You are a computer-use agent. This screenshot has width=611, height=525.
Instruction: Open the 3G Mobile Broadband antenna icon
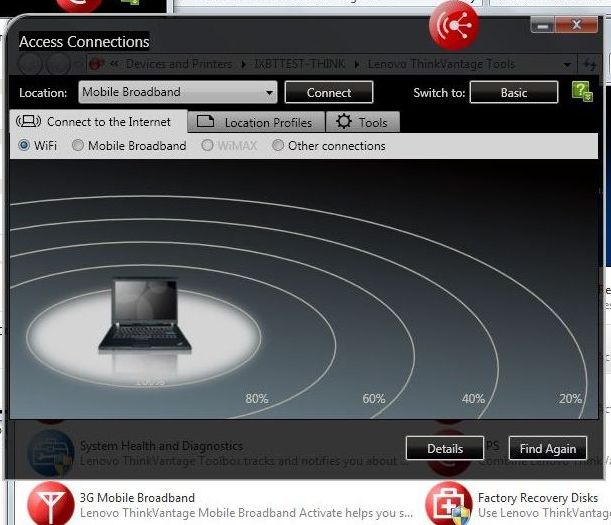51,504
